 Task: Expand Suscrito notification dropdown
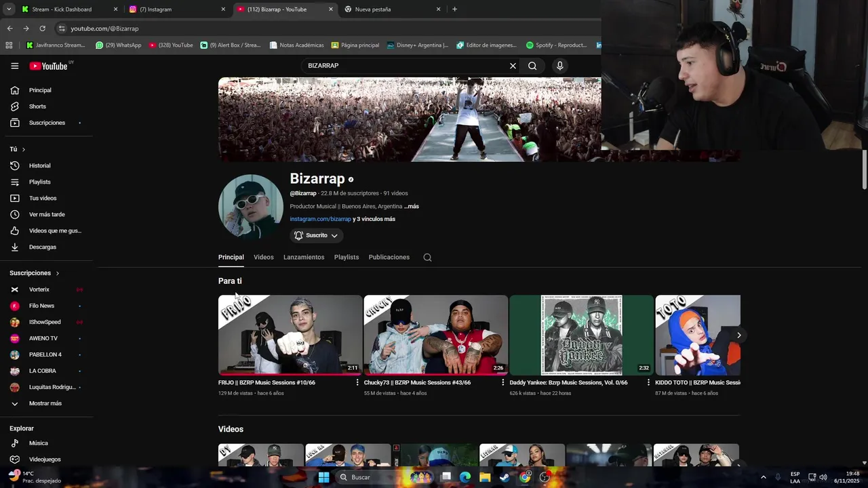click(317, 235)
